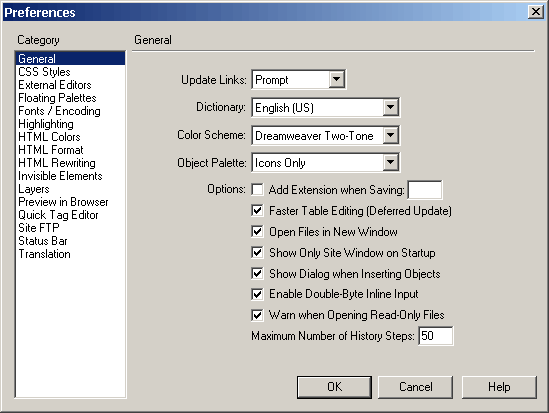549x413 pixels.
Task: Toggle Show Only Site Window on Startup
Action: pyautogui.click(x=257, y=253)
